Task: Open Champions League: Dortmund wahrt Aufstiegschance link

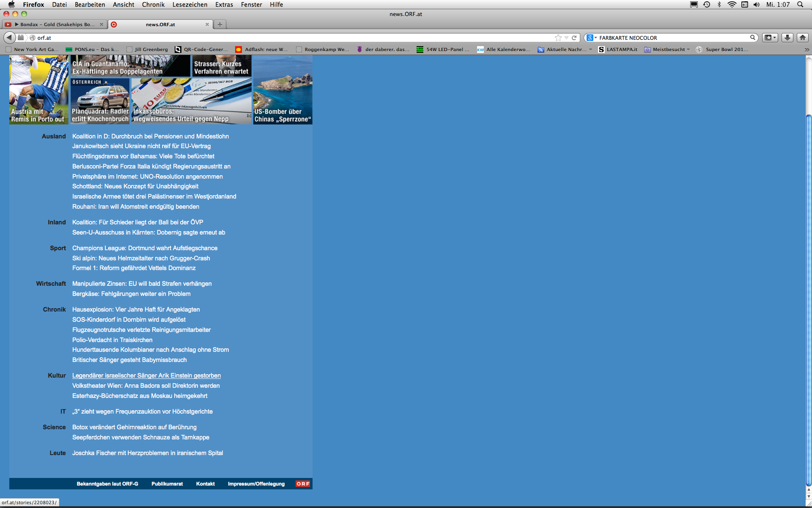Action: pyautogui.click(x=145, y=248)
